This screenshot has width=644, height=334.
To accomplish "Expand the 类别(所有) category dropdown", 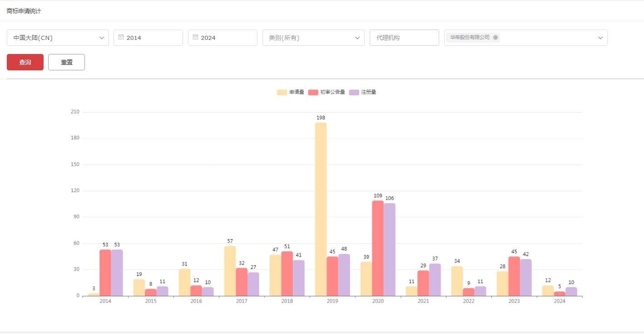I will (x=313, y=38).
